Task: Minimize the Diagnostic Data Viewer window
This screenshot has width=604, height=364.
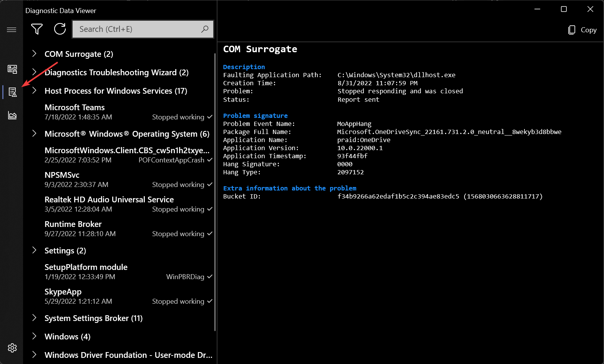Action: tap(538, 9)
